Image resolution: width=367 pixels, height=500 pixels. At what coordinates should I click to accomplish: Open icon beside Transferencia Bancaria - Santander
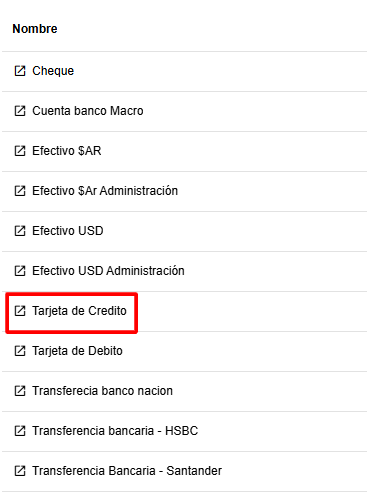(x=20, y=471)
